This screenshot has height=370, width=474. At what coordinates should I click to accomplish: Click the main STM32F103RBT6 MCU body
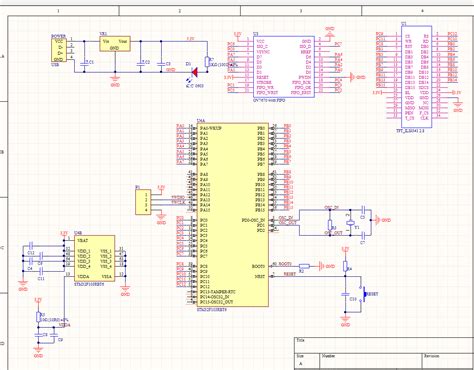(x=233, y=214)
